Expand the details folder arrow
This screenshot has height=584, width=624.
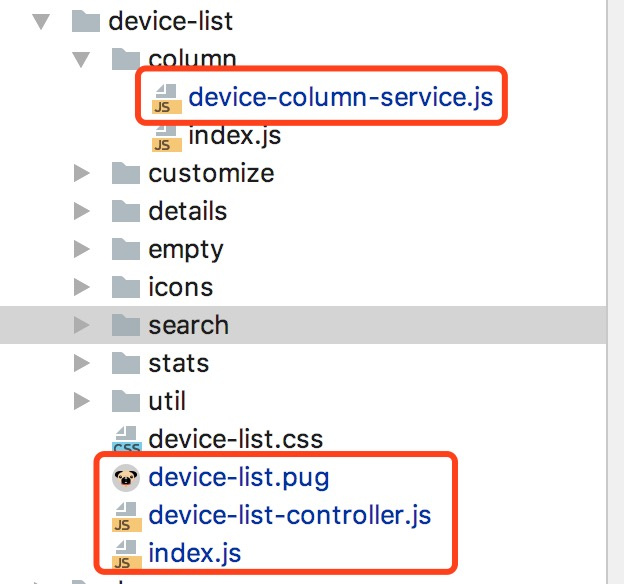coord(82,211)
